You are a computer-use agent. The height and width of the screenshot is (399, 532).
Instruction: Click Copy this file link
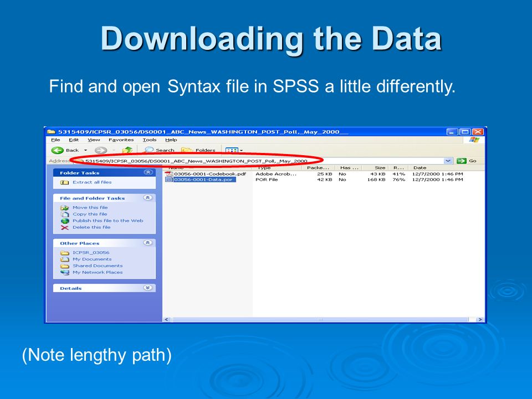(x=90, y=214)
